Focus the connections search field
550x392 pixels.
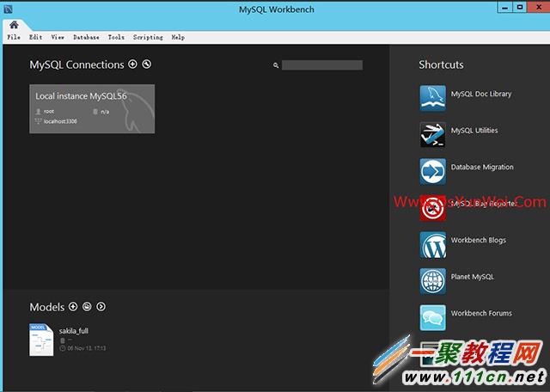322,65
